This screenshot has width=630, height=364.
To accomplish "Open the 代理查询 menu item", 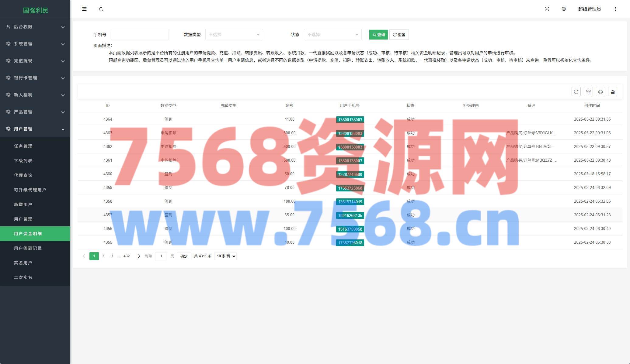I will click(x=23, y=175).
